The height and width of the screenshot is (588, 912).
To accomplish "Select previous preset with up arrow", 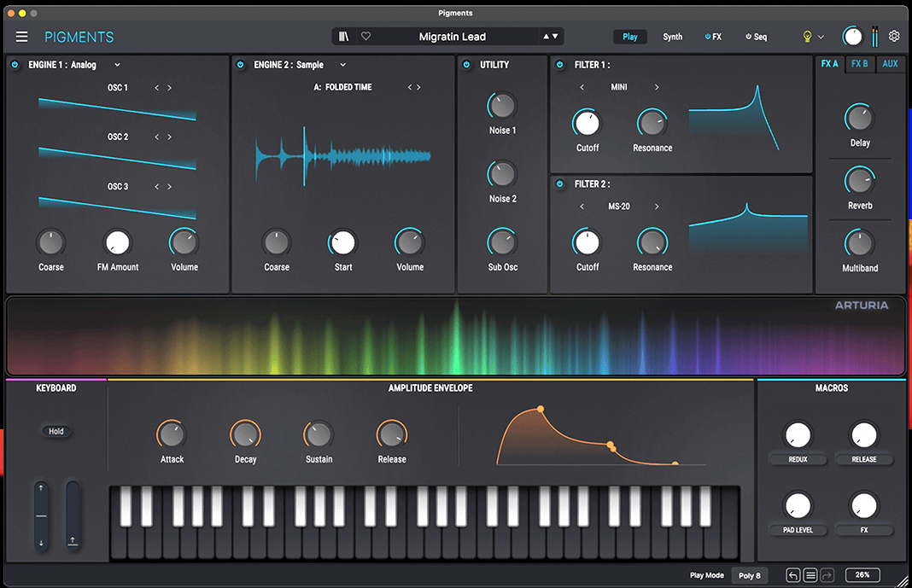I will [547, 37].
